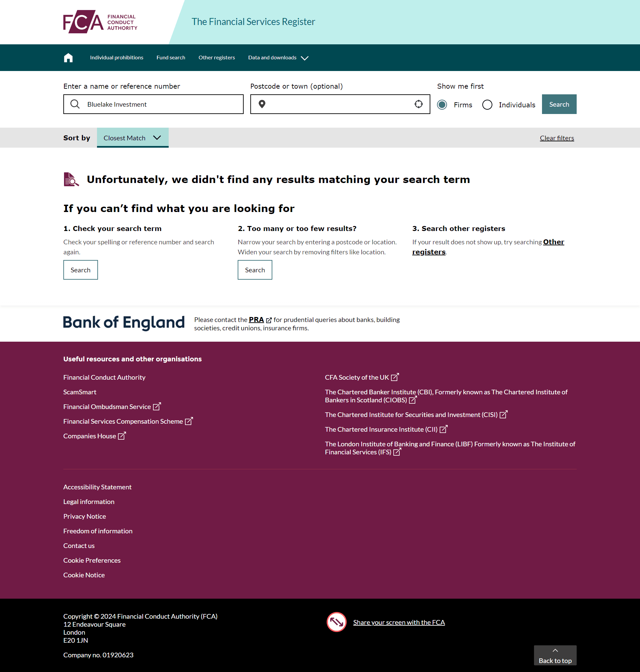640x672 pixels.
Task: Select the Firms radio button
Action: pos(442,104)
